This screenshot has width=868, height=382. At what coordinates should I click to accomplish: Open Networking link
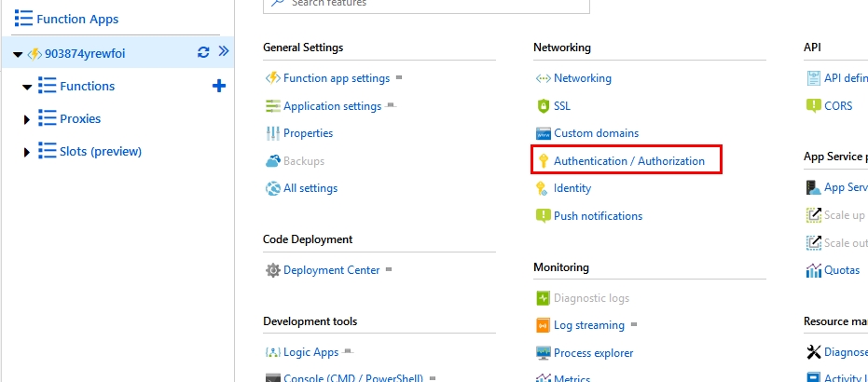point(583,78)
